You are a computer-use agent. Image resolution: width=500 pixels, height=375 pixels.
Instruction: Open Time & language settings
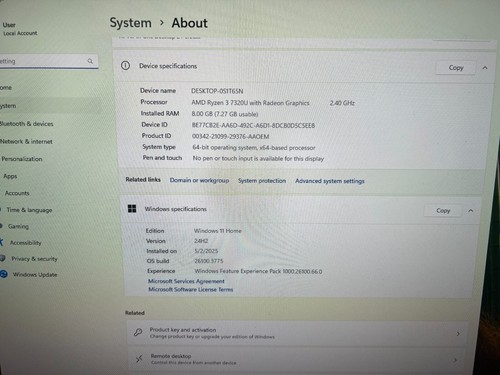(29, 210)
